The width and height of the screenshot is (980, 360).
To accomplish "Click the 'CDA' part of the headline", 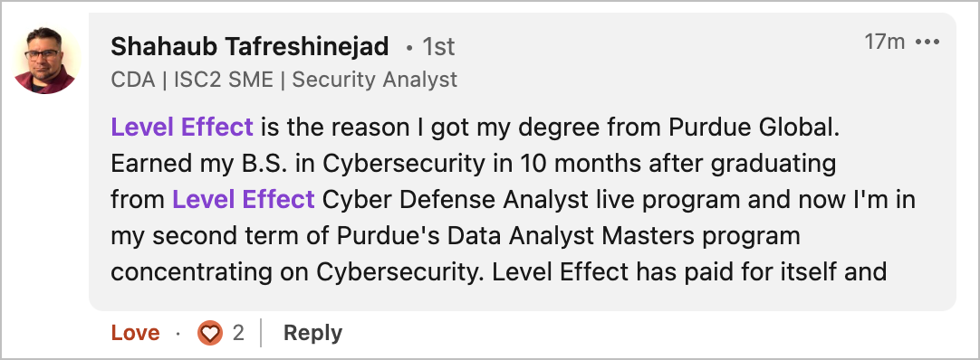I will click(133, 80).
